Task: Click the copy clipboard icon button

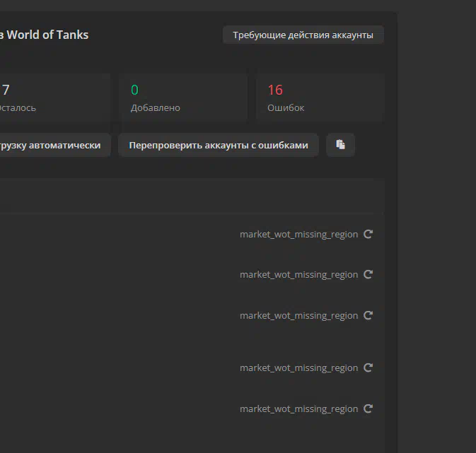Action: pos(340,145)
